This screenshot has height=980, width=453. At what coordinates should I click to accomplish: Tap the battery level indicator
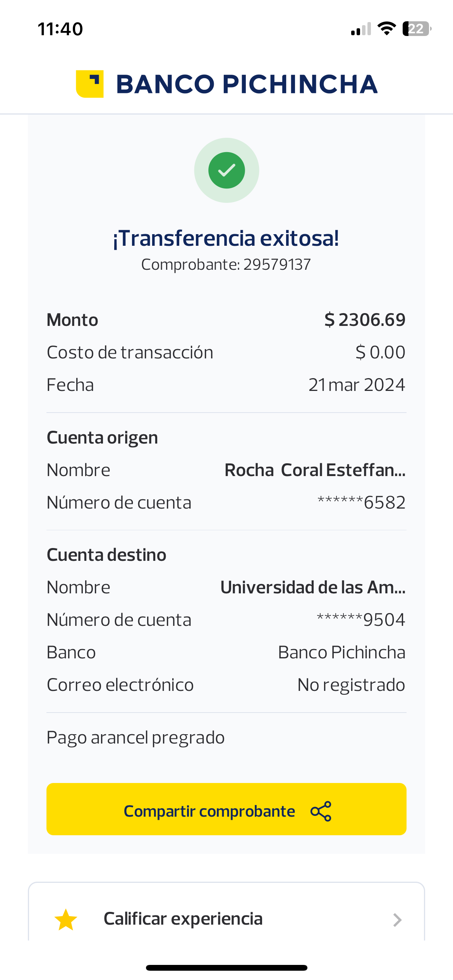[417, 29]
